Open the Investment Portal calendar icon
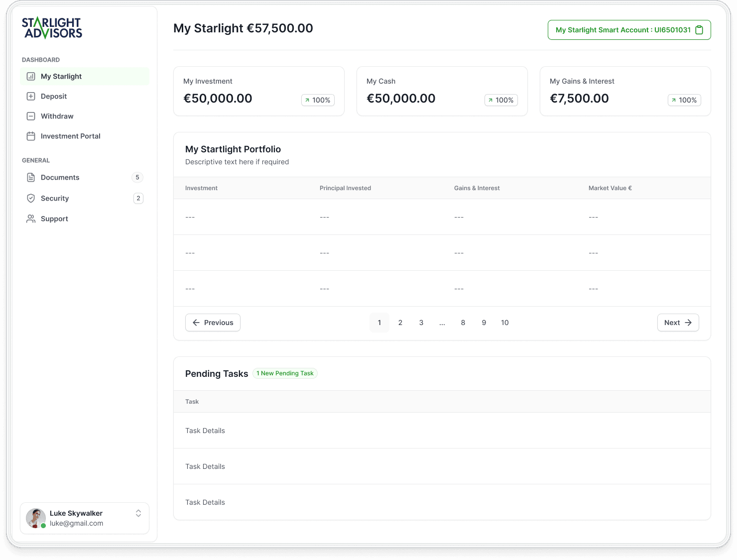Screen dimensions: 737x560 [x=31, y=136]
